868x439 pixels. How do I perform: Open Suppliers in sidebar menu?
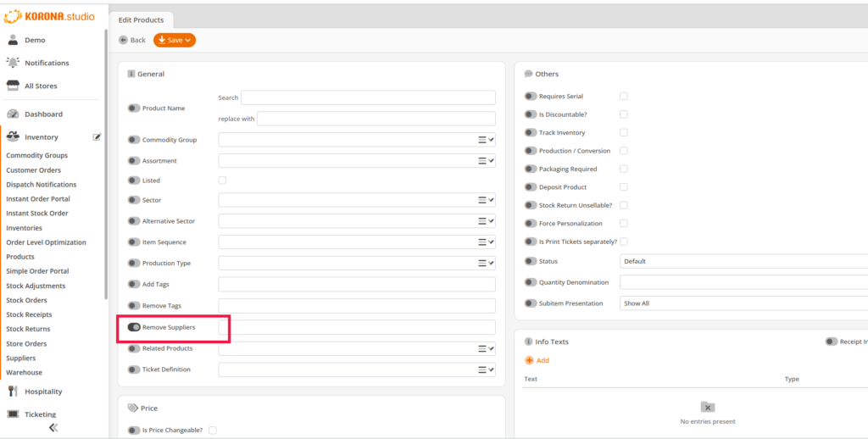[x=21, y=358]
